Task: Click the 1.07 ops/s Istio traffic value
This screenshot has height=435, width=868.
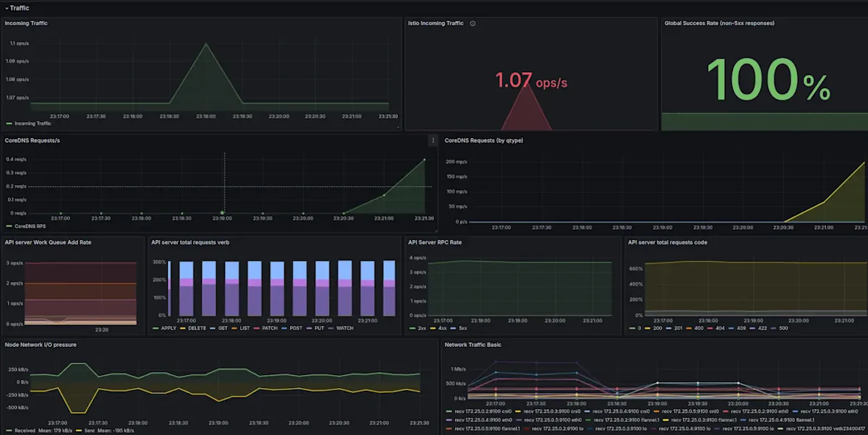Action: pos(531,80)
